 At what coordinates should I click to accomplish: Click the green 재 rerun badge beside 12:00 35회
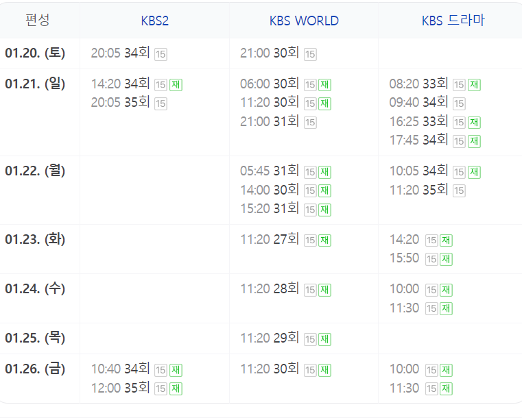click(x=176, y=388)
